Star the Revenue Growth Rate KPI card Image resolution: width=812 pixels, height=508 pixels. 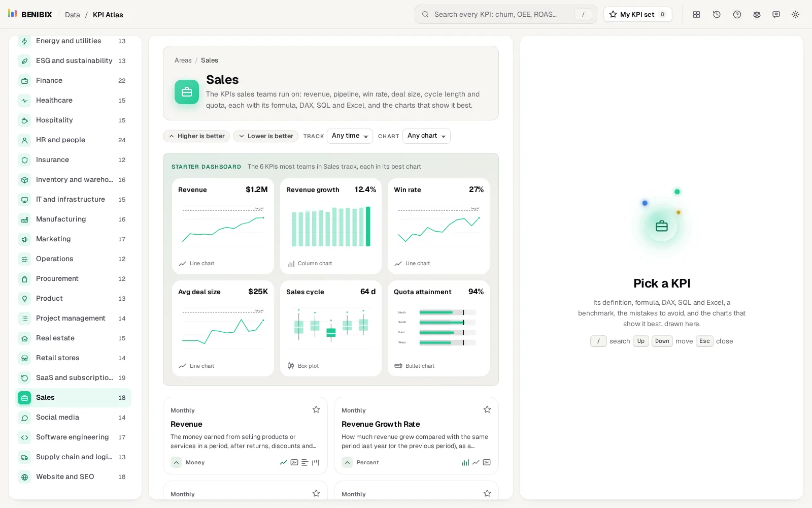tap(487, 409)
